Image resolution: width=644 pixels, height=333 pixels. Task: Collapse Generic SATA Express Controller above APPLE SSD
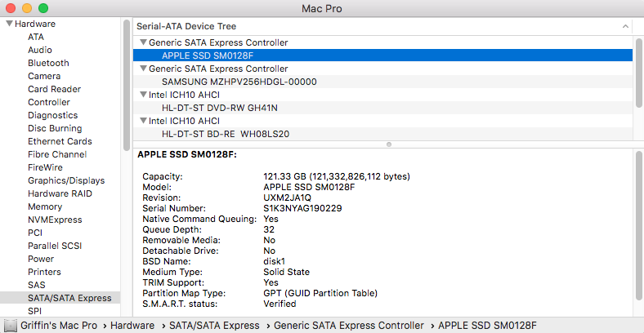pos(143,42)
